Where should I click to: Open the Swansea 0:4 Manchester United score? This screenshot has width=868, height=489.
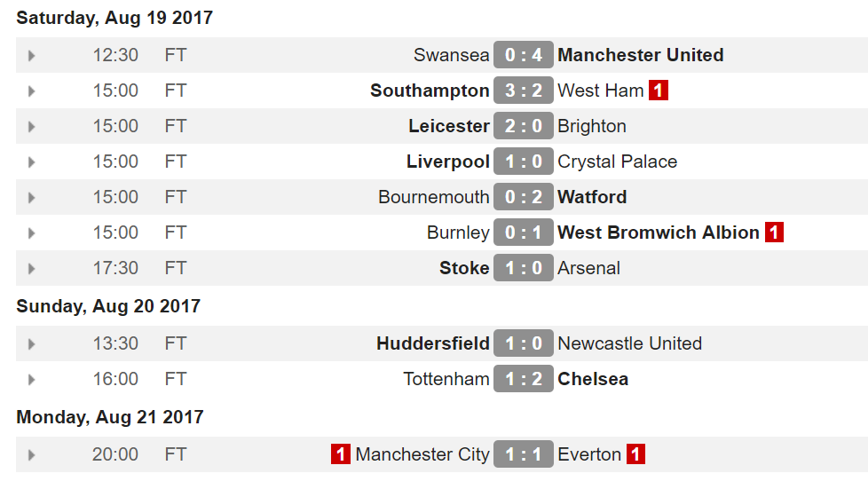[524, 55]
